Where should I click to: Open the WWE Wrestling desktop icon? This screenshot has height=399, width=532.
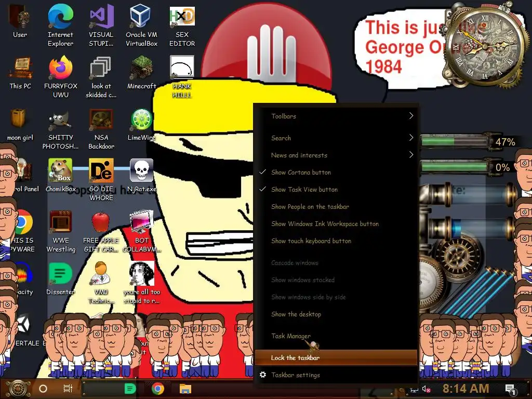[61, 231]
